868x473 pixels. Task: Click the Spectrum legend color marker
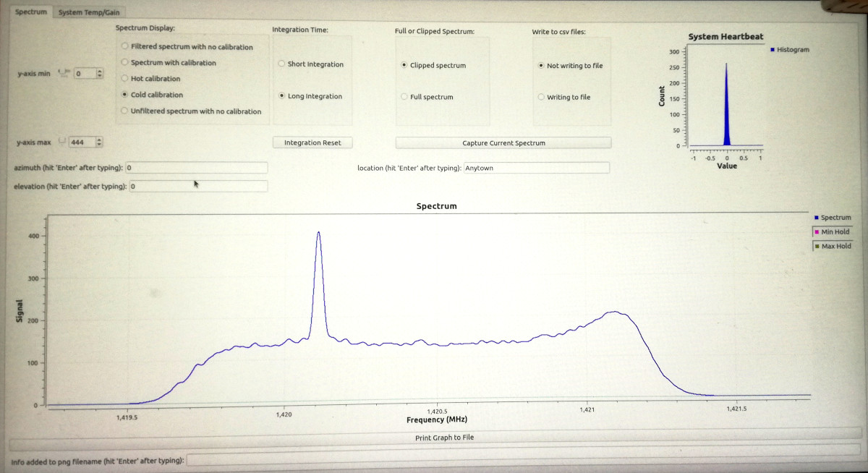[x=817, y=218]
